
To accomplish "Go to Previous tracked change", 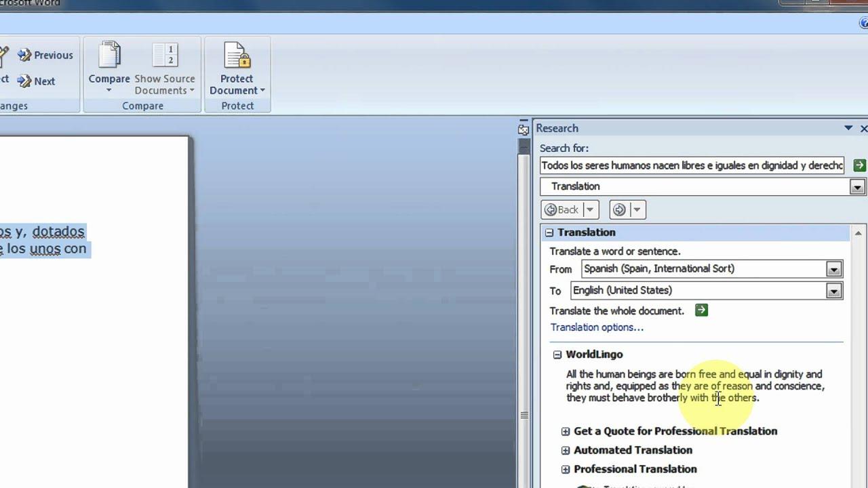I will coord(45,55).
